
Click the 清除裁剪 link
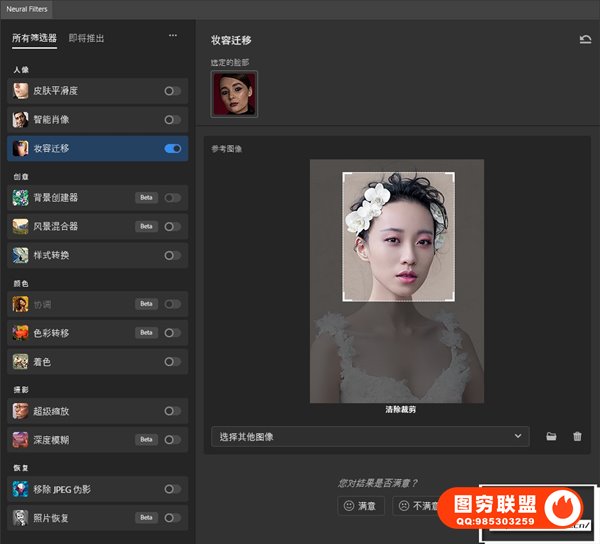tap(397, 410)
